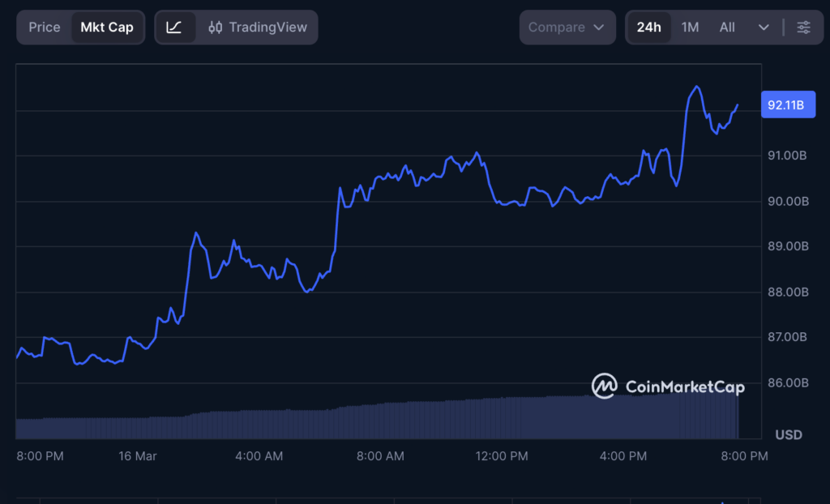Click the USD label on the axis
The width and height of the screenshot is (830, 504).
click(x=788, y=434)
